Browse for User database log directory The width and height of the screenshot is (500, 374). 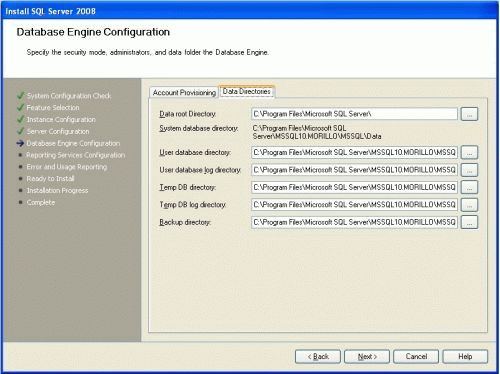[x=469, y=170]
